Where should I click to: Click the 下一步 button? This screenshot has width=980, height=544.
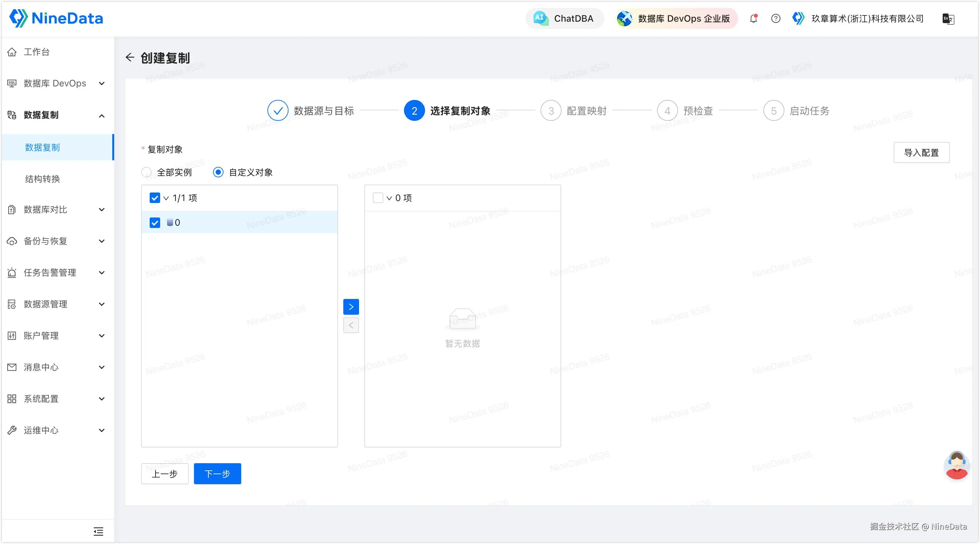click(x=217, y=474)
